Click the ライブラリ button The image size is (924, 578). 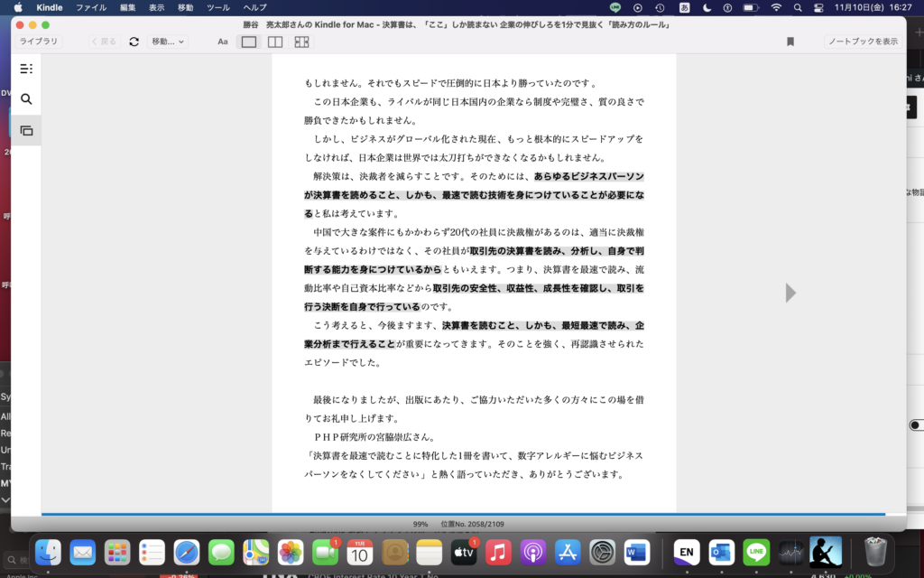coord(39,42)
